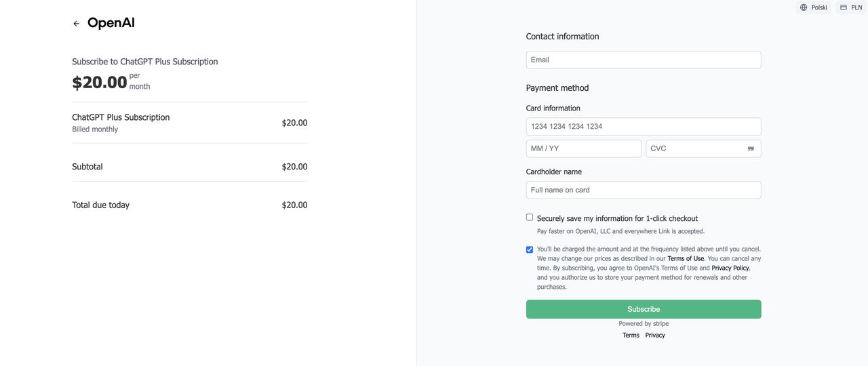This screenshot has height=366, width=868.
Task: Open the Terms footer link
Action: pyautogui.click(x=631, y=335)
